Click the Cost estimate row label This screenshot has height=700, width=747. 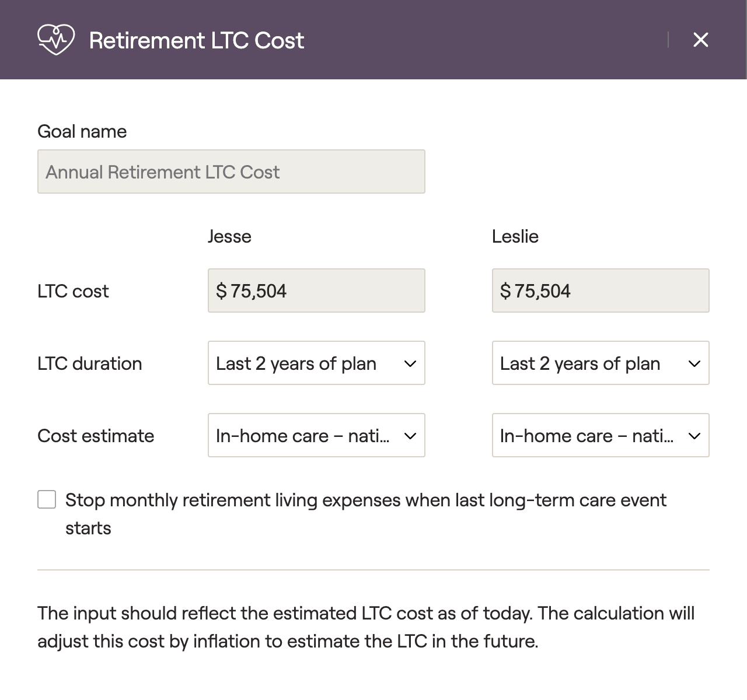(96, 436)
